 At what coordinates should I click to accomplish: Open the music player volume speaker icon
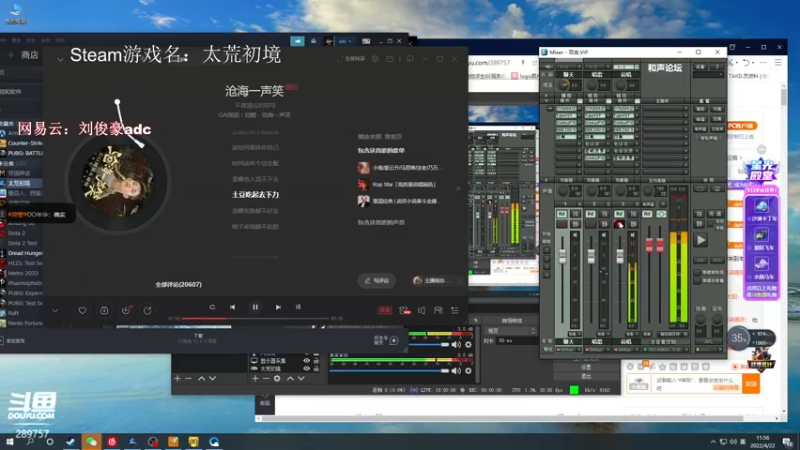click(421, 310)
